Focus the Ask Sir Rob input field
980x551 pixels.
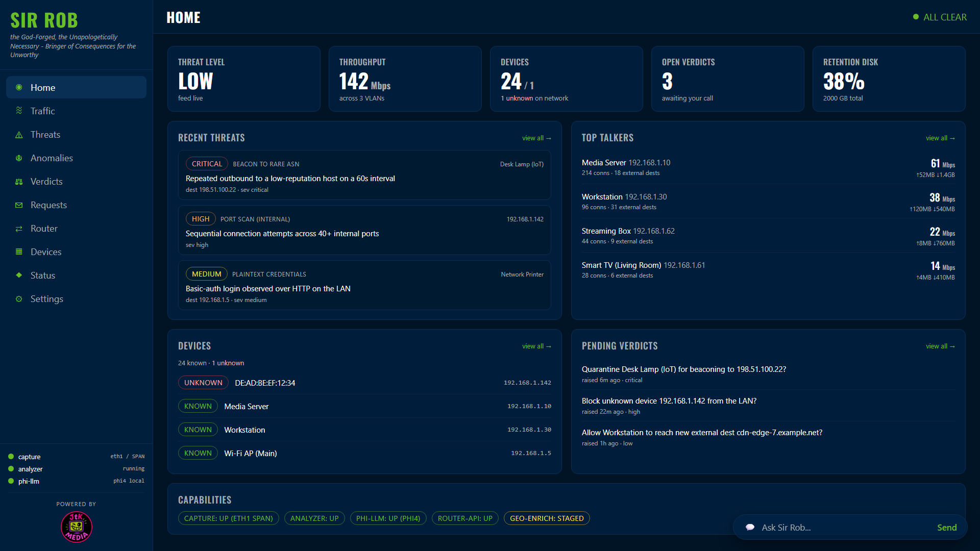coord(845,528)
